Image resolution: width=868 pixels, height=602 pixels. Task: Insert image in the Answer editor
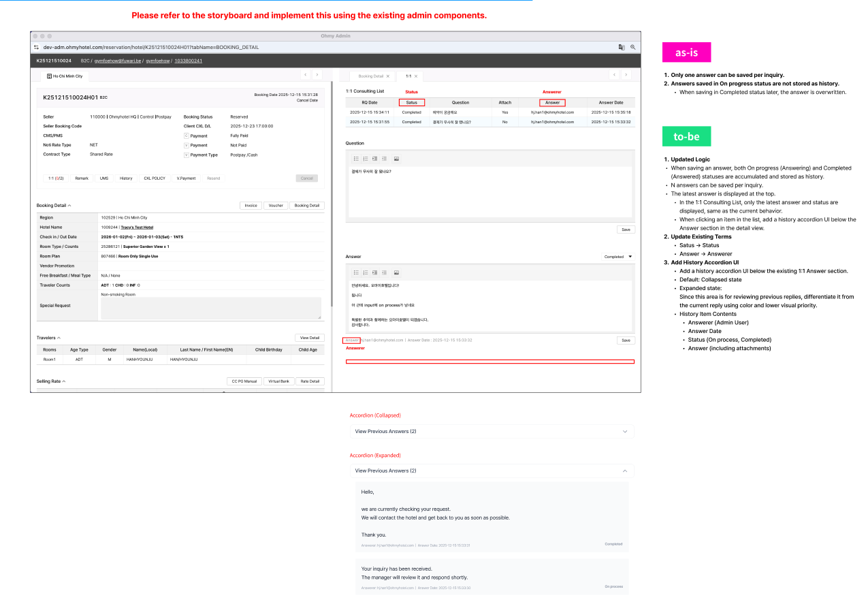pos(396,272)
